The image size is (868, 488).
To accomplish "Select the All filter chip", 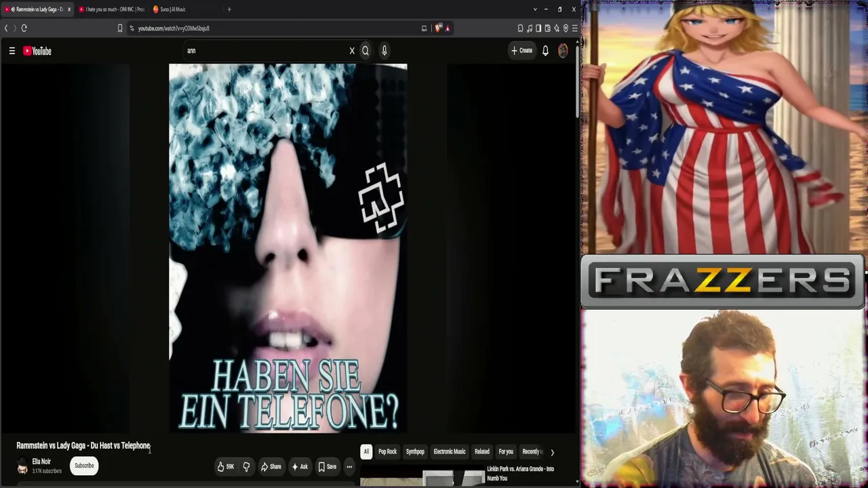I will point(366,451).
